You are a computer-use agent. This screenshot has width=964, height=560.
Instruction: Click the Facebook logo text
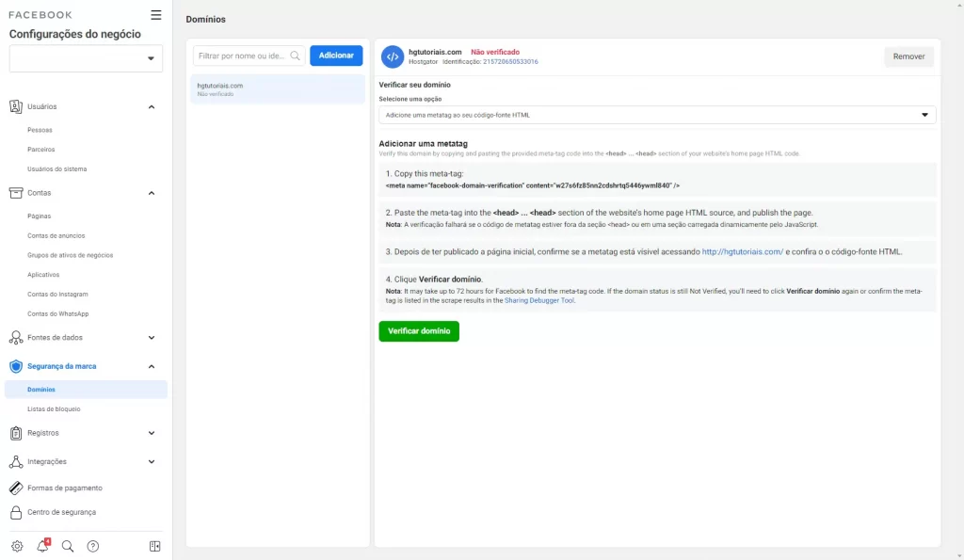click(40, 15)
